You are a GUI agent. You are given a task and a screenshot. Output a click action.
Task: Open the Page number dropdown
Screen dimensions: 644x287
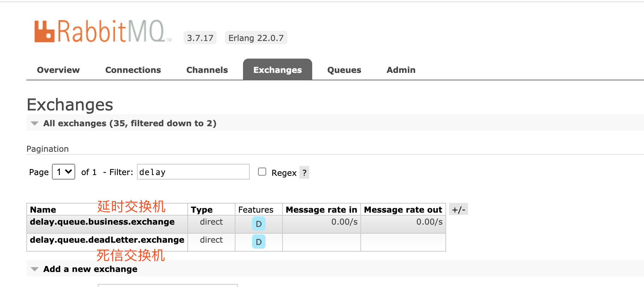(64, 172)
